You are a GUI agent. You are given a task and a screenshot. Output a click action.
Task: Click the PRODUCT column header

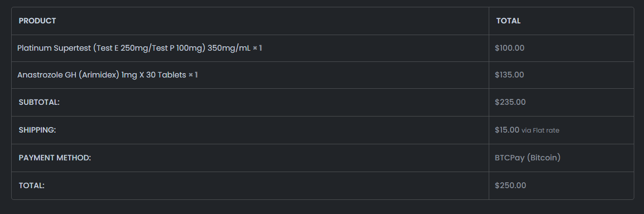[37, 21]
